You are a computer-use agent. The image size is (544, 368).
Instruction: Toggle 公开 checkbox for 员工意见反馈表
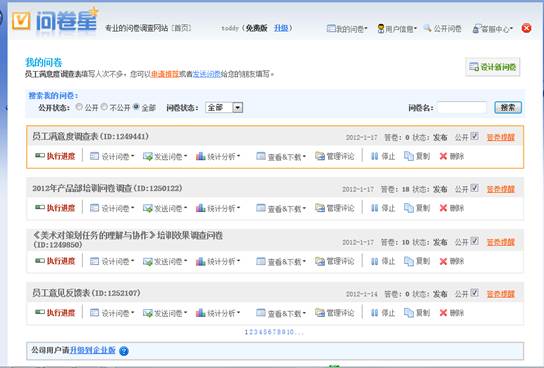point(475,293)
